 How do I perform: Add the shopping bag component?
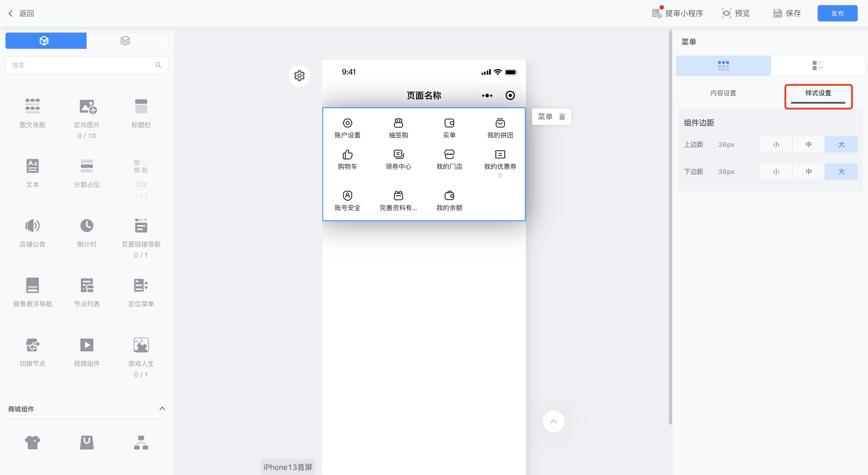(x=87, y=442)
